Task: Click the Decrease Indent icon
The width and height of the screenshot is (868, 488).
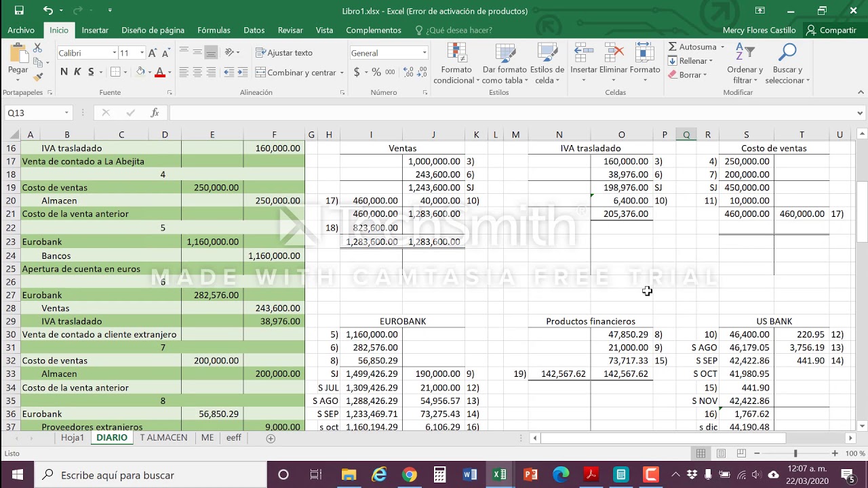Action: [x=229, y=72]
